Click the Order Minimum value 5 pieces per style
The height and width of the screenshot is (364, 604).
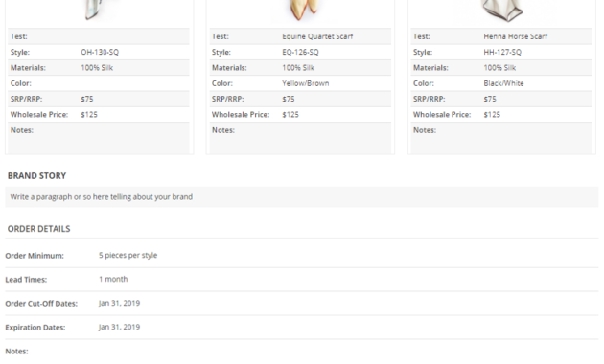point(128,255)
